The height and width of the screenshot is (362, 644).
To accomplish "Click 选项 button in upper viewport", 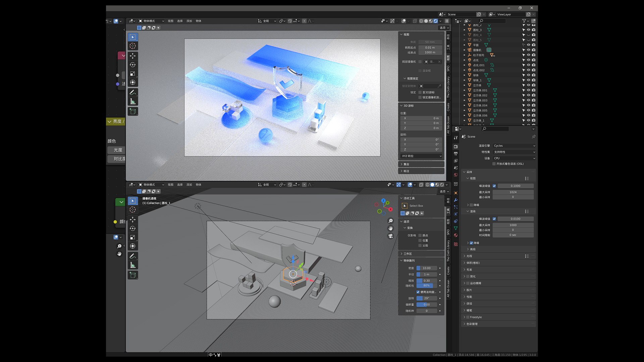I will 444,28.
